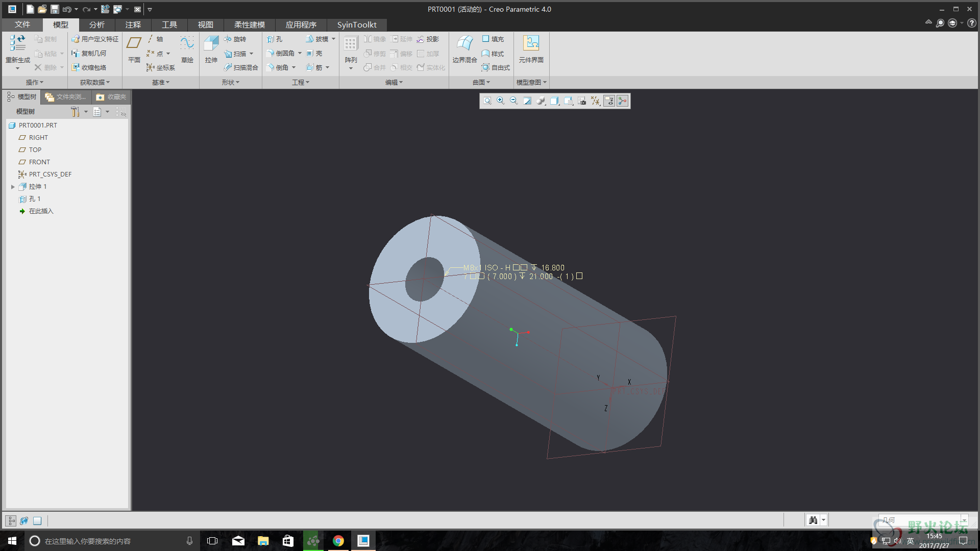This screenshot has width=980, height=551.
Task: Click Swept Blend (扫描混合) tool
Action: point(241,67)
